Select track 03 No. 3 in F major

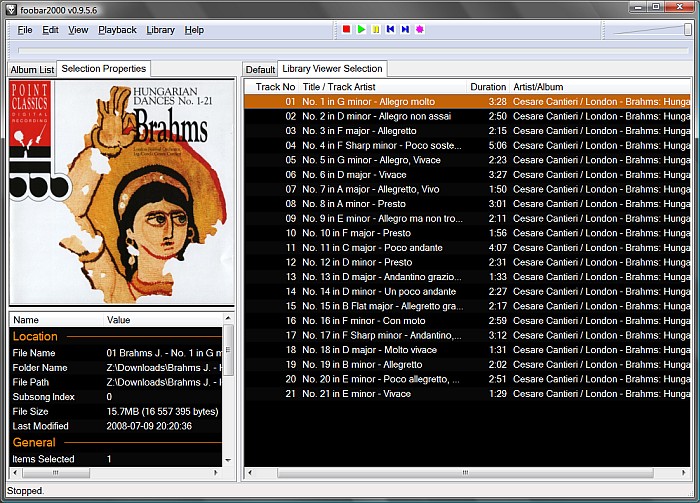(467, 131)
